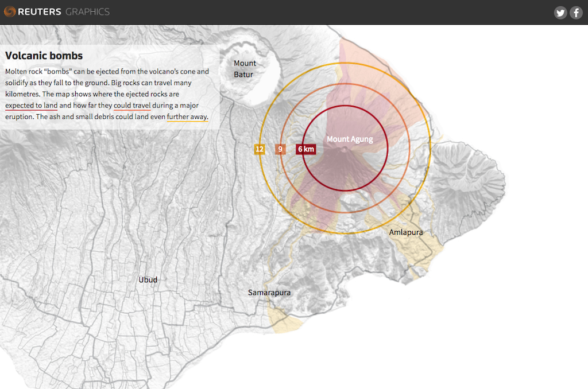Click the 'Volcanic bombs' heading
The image size is (588, 389).
click(x=44, y=56)
